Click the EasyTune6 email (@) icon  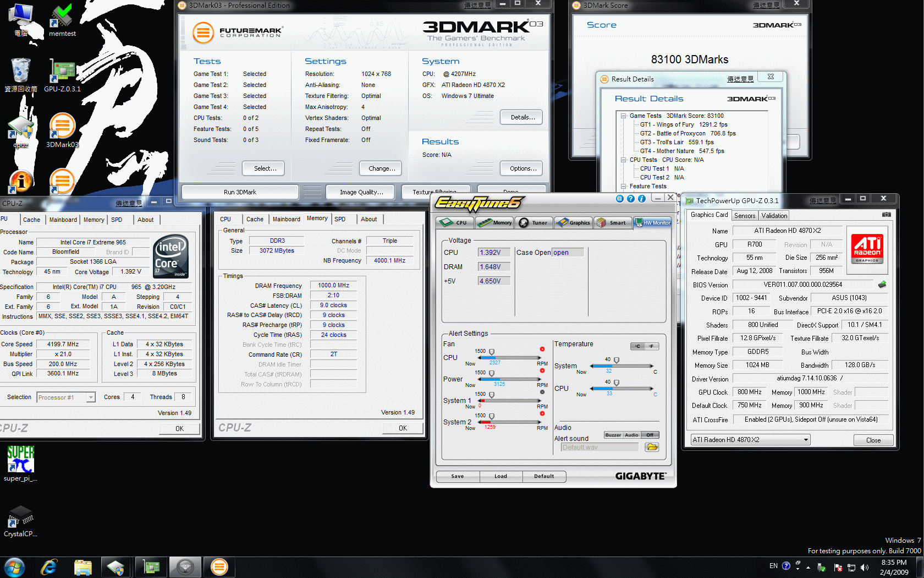coord(620,199)
